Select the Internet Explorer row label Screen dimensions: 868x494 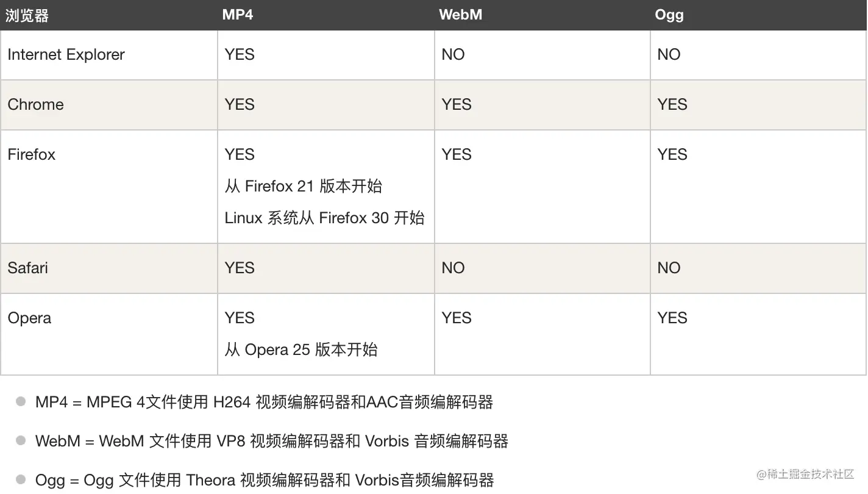[x=66, y=55]
